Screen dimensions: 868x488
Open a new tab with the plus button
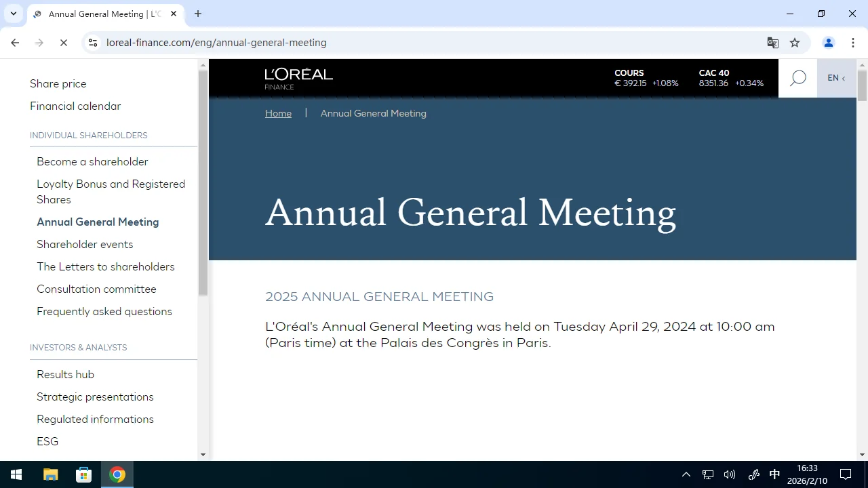197,14
